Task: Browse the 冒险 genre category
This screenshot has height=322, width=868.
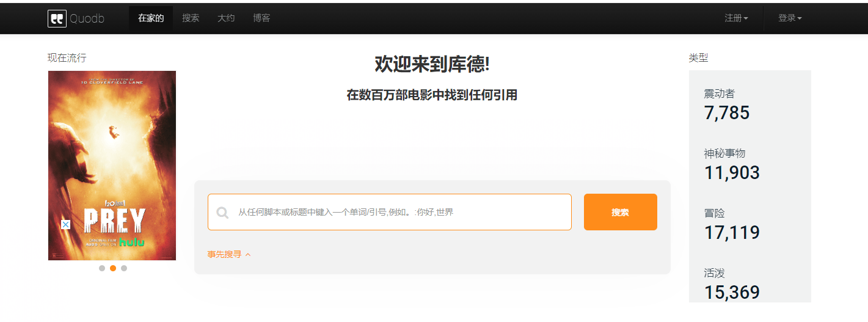Action: click(714, 213)
